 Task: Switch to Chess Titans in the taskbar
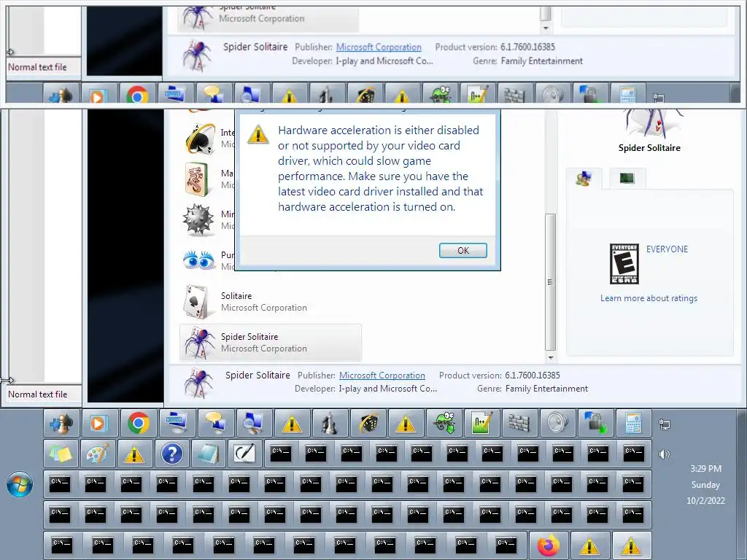(329, 423)
